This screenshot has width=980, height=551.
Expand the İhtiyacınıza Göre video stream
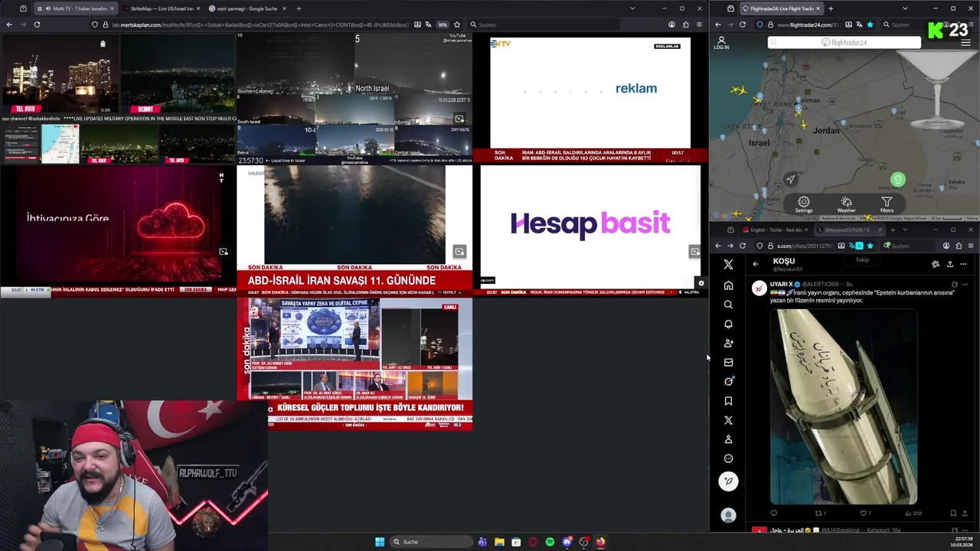tap(224, 251)
